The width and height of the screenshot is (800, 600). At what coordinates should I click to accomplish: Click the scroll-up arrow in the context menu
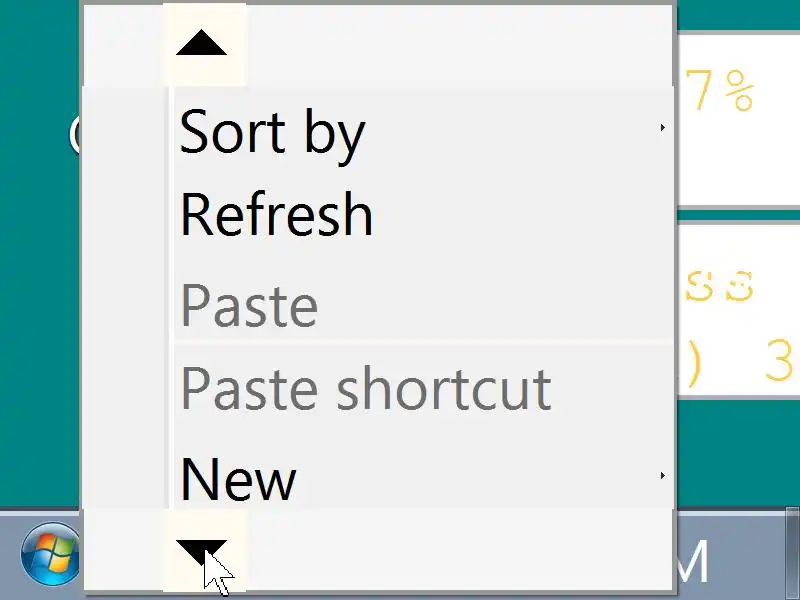[202, 43]
